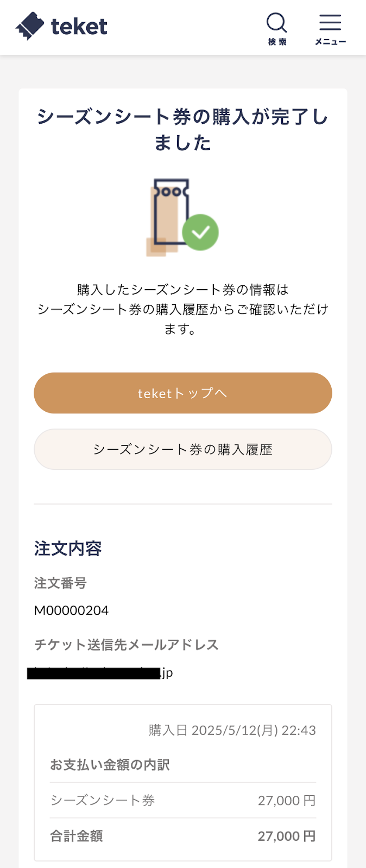Click the bold total 27,000 円 amount
The height and width of the screenshot is (868, 366).
(286, 836)
